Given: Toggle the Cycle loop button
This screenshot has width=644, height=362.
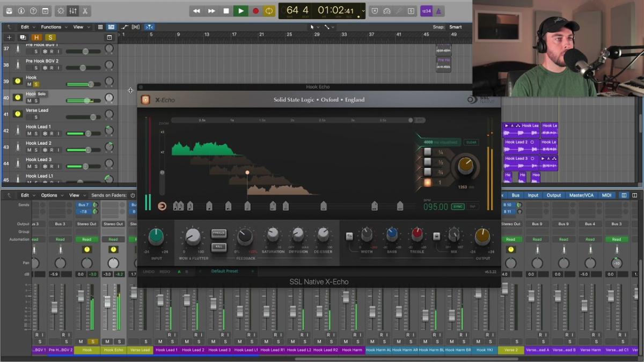Looking at the screenshot, I should tap(269, 11).
